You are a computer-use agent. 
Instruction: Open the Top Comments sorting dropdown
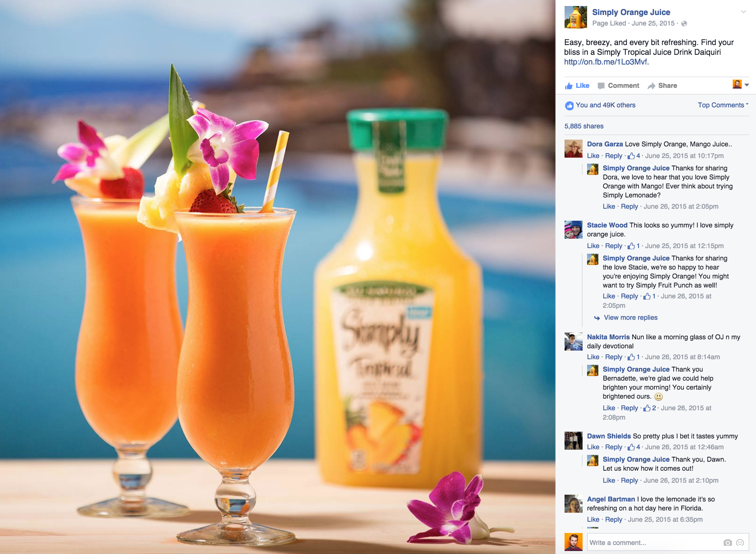click(x=723, y=105)
